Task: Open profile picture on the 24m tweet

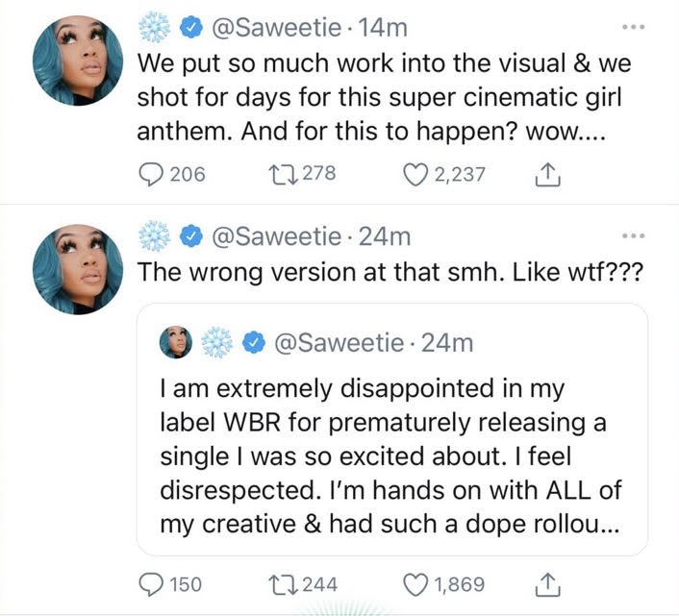Action: (x=78, y=267)
